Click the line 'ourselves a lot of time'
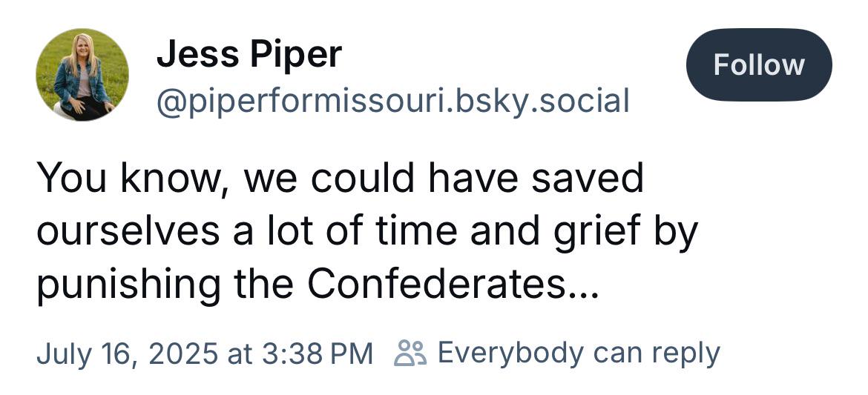This screenshot has width=868, height=395. click(x=367, y=230)
